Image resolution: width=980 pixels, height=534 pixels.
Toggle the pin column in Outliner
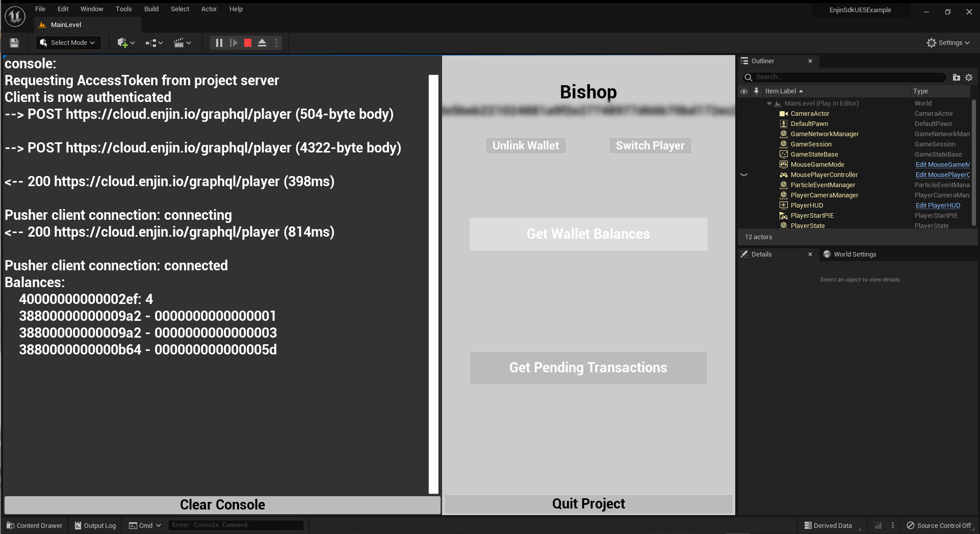[756, 91]
